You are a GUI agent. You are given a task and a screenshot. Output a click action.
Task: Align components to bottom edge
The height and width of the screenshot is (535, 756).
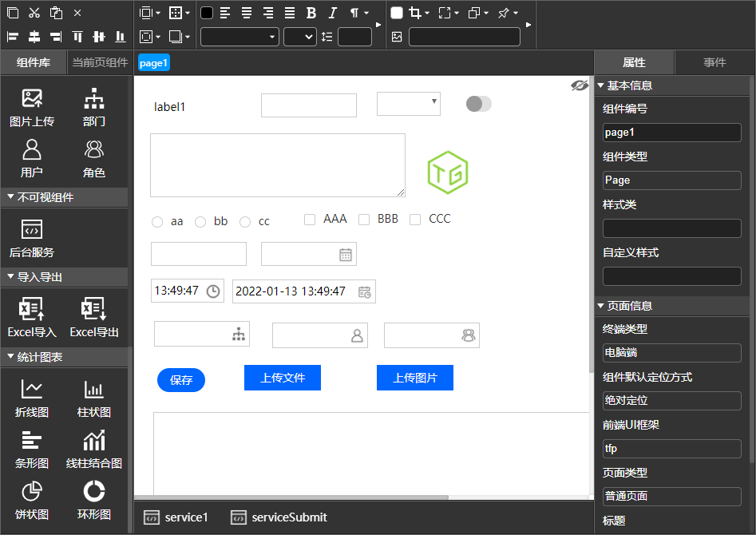tap(121, 37)
